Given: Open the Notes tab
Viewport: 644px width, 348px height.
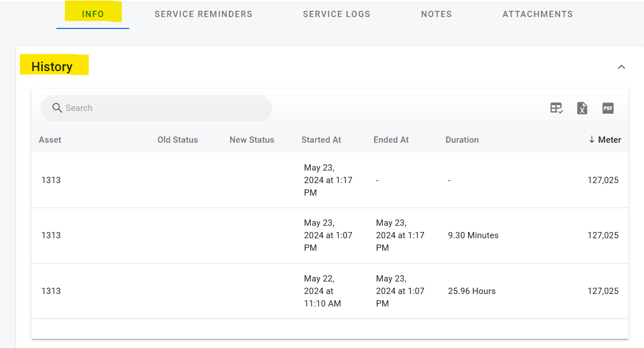Looking at the screenshot, I should (x=436, y=14).
